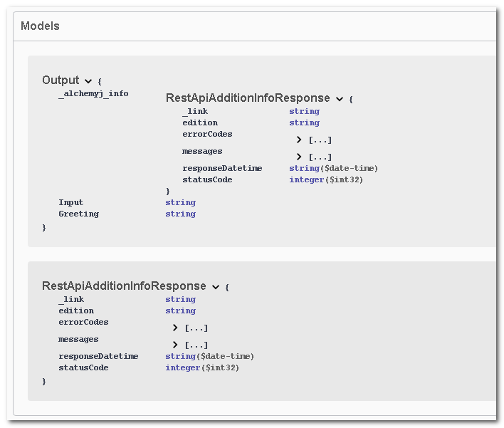Select the Input property in Output
The image size is (504, 428).
coord(70,202)
